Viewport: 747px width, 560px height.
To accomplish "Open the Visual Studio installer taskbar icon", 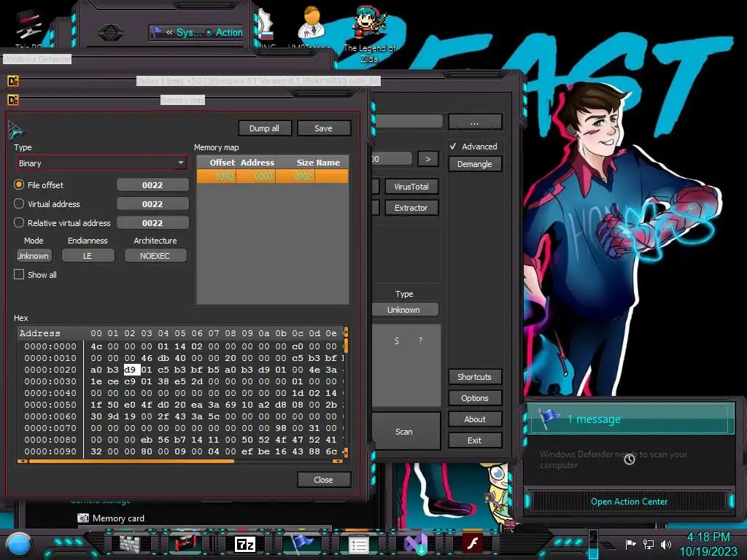I will coord(416,544).
